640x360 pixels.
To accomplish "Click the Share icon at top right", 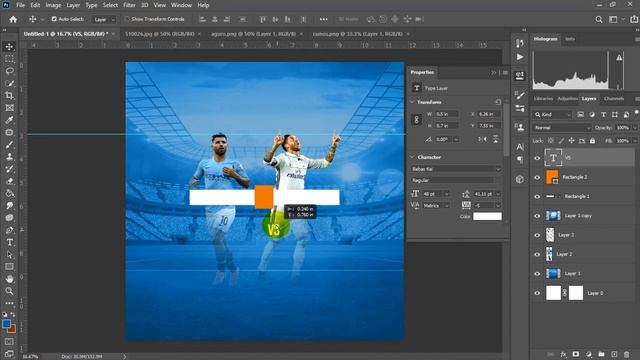I will tap(634, 19).
